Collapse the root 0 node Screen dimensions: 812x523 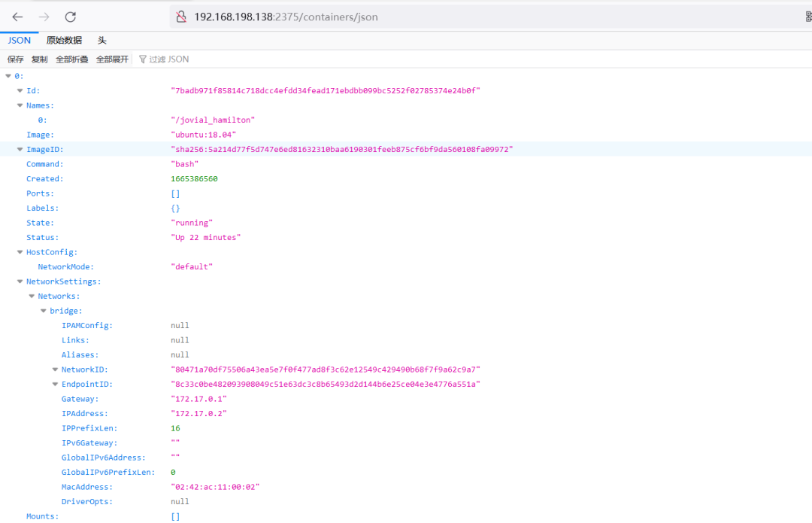[8, 76]
